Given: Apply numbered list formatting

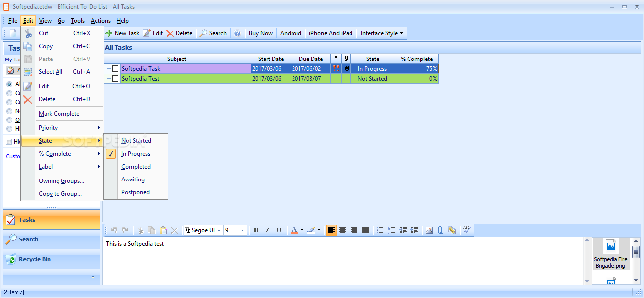Looking at the screenshot, I should pyautogui.click(x=392, y=230).
